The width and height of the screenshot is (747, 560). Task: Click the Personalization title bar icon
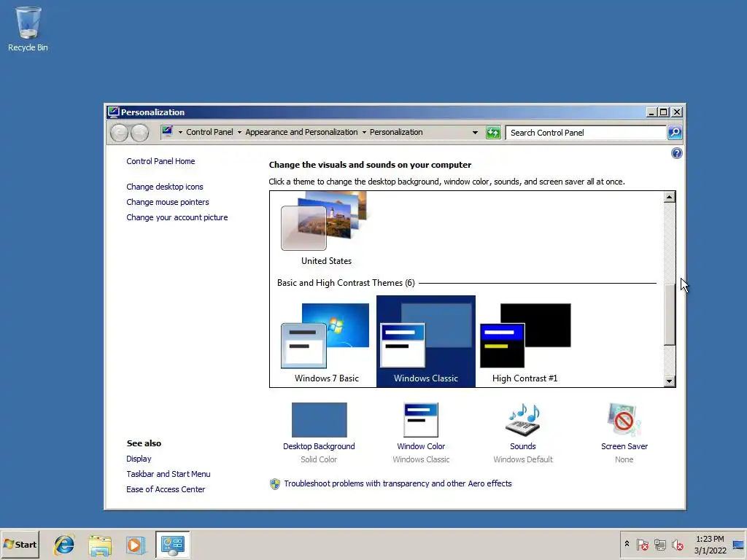pos(113,112)
